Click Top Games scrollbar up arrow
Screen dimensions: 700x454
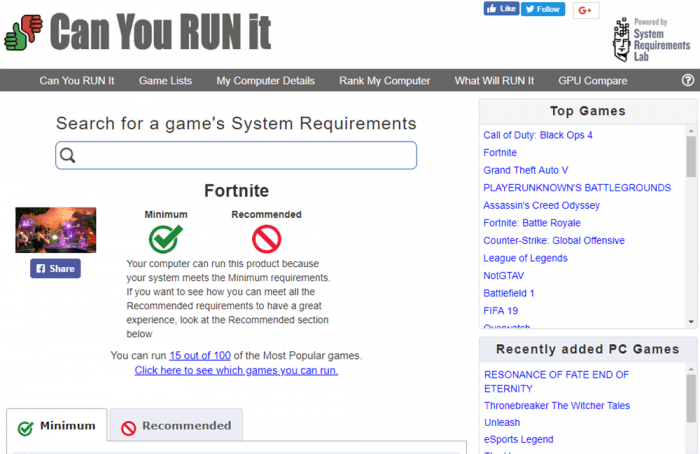(x=691, y=131)
